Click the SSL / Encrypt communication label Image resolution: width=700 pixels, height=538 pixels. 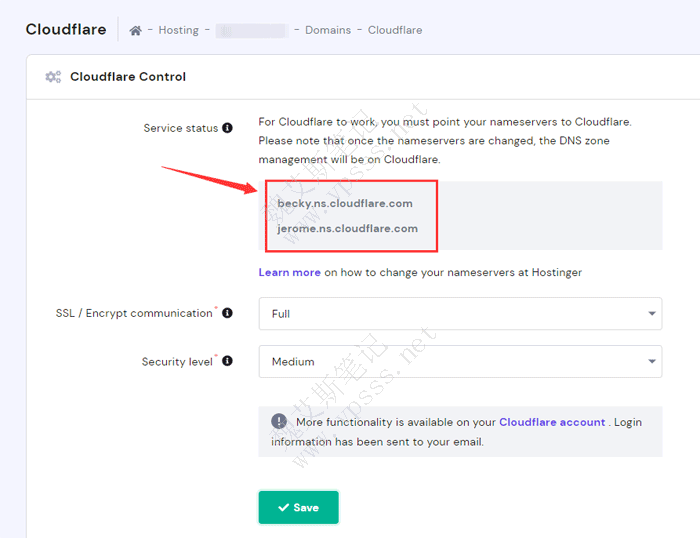click(134, 313)
